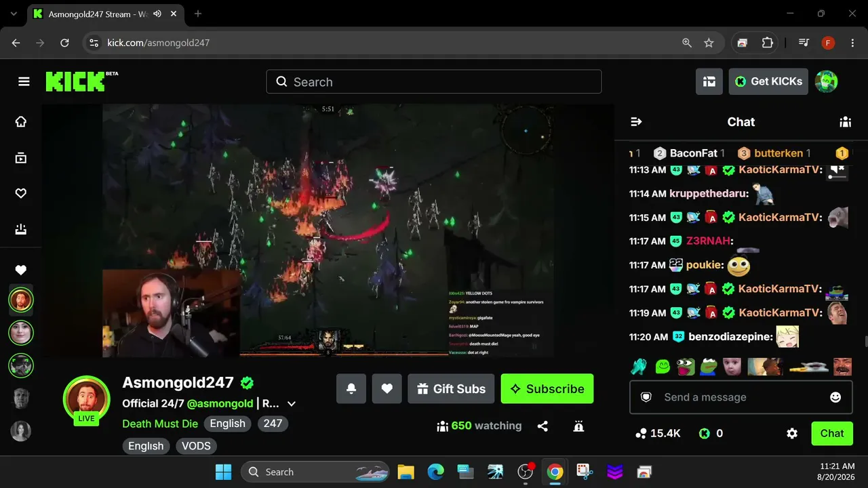Click Z3RNAH username in chat

pos(709,241)
